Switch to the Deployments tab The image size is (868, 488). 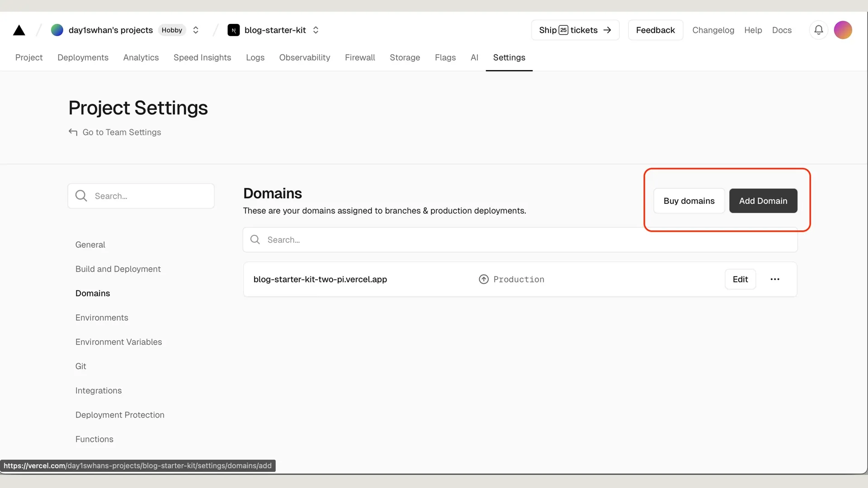[x=83, y=57]
